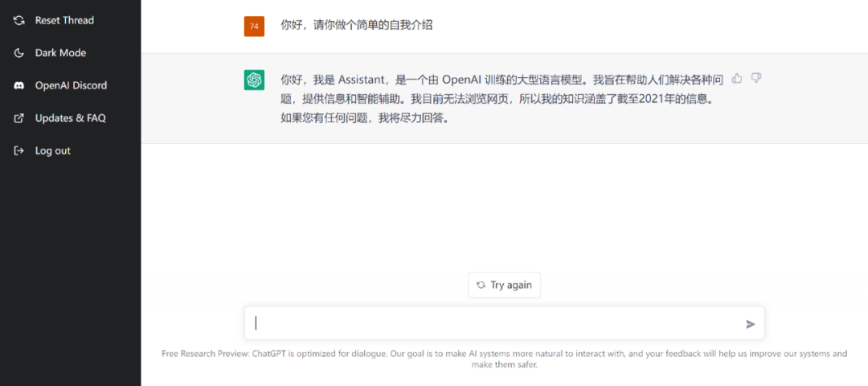Click the external link icon beside Updates & FAQ
Screen dimensions: 868x386
coord(18,118)
